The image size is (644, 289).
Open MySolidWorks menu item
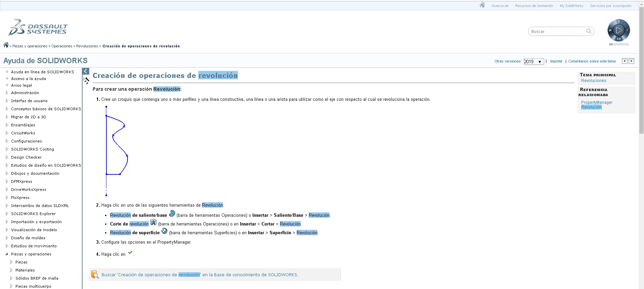(571, 6)
